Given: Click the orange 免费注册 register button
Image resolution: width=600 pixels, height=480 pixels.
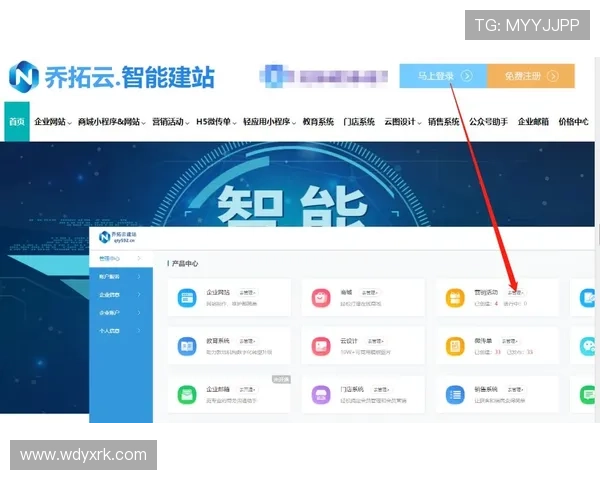Looking at the screenshot, I should [x=531, y=76].
